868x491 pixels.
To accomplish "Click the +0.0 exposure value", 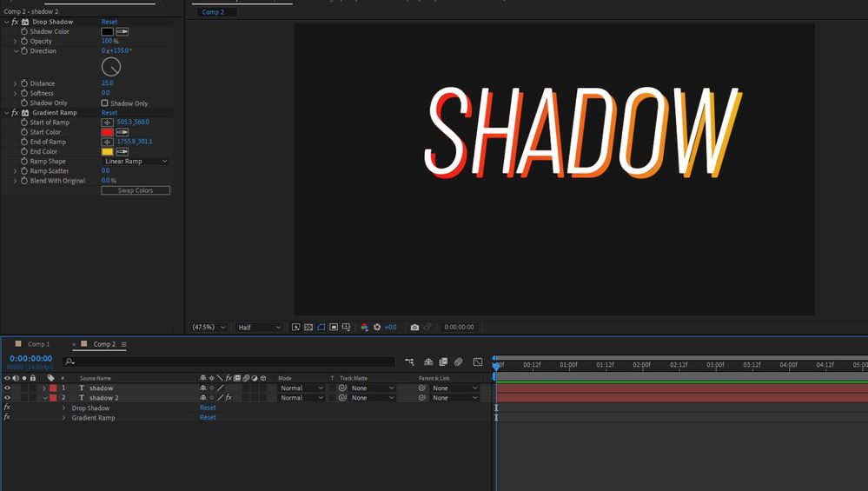I will click(x=390, y=327).
